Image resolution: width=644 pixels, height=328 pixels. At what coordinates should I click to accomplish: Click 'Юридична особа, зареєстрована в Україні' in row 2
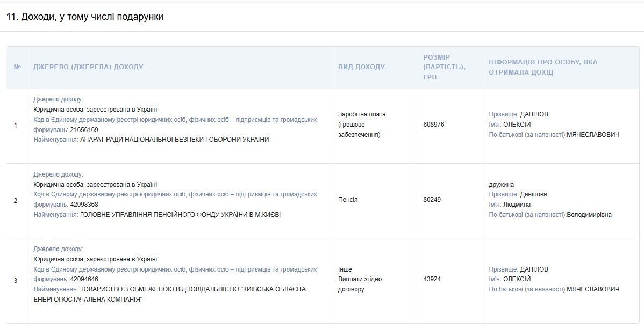(x=95, y=185)
